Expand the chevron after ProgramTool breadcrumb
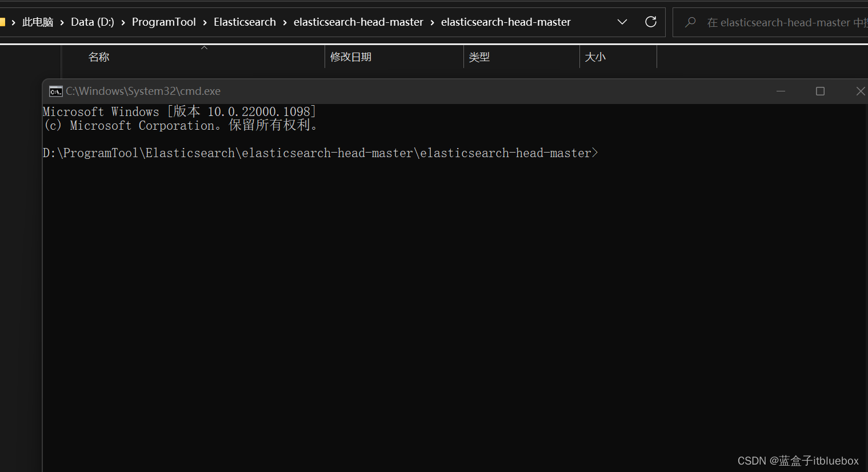Image resolution: width=868 pixels, height=472 pixels. click(x=205, y=23)
